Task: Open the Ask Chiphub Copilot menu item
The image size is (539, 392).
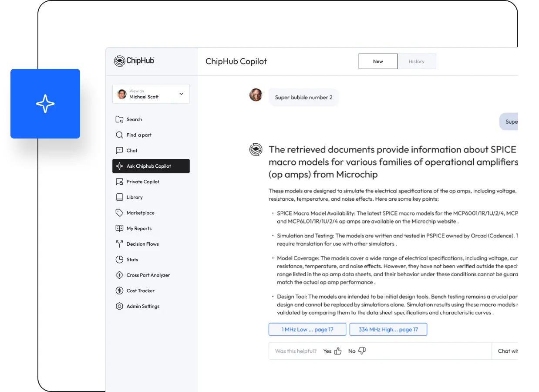Action: pos(151,166)
